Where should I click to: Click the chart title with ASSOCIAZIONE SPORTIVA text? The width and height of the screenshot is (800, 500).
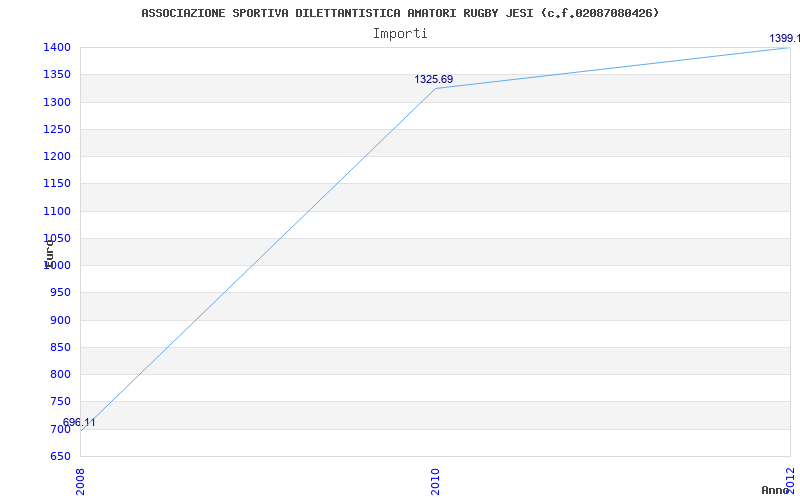point(400,13)
